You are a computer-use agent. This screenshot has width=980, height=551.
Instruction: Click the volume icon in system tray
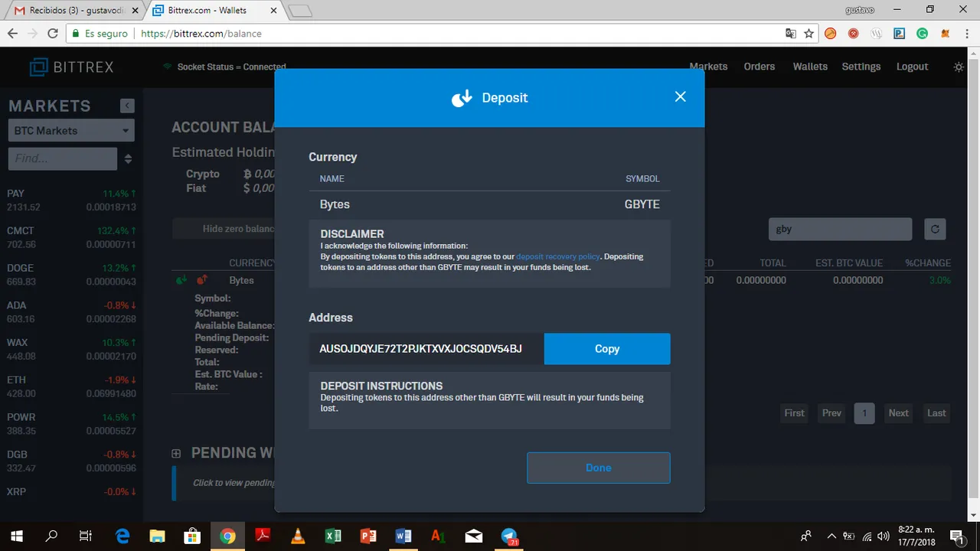coord(884,536)
